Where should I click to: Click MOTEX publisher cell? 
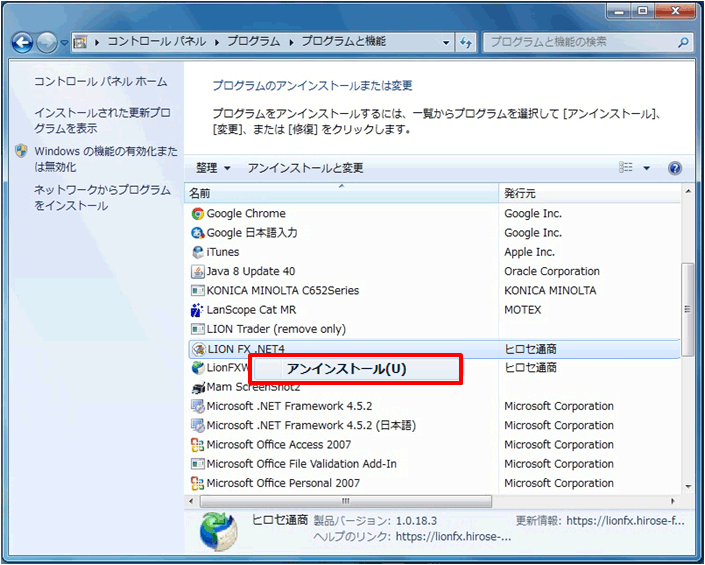point(522,310)
